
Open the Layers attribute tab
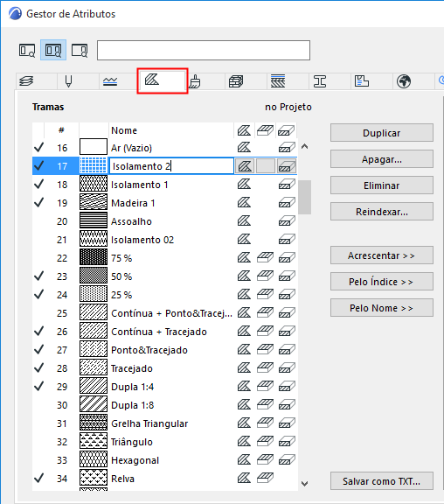26,81
